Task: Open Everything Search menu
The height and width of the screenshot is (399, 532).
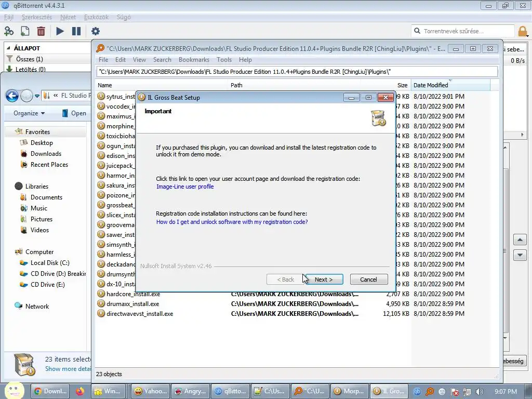Action: [x=162, y=60]
